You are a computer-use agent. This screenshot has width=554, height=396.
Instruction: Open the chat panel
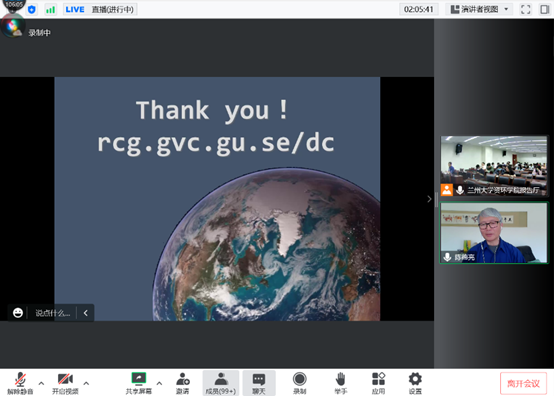[x=259, y=383]
